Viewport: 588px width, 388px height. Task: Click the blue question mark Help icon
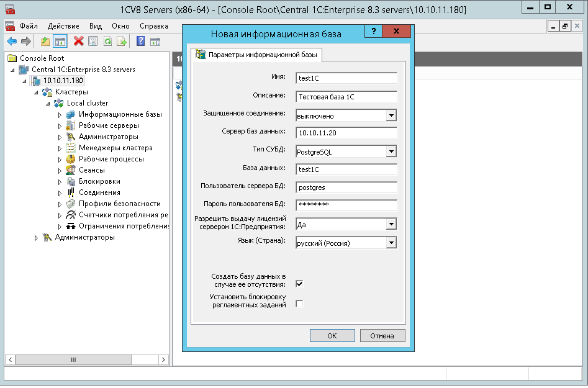tap(140, 42)
